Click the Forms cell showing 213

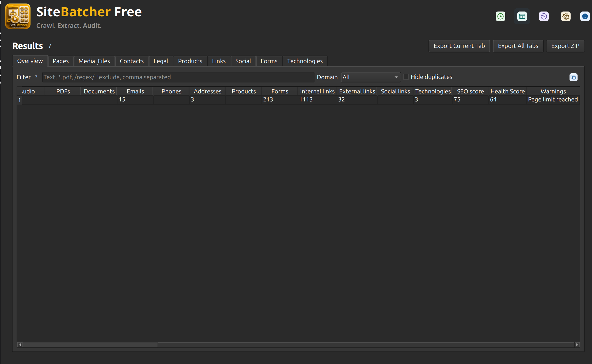280,100
